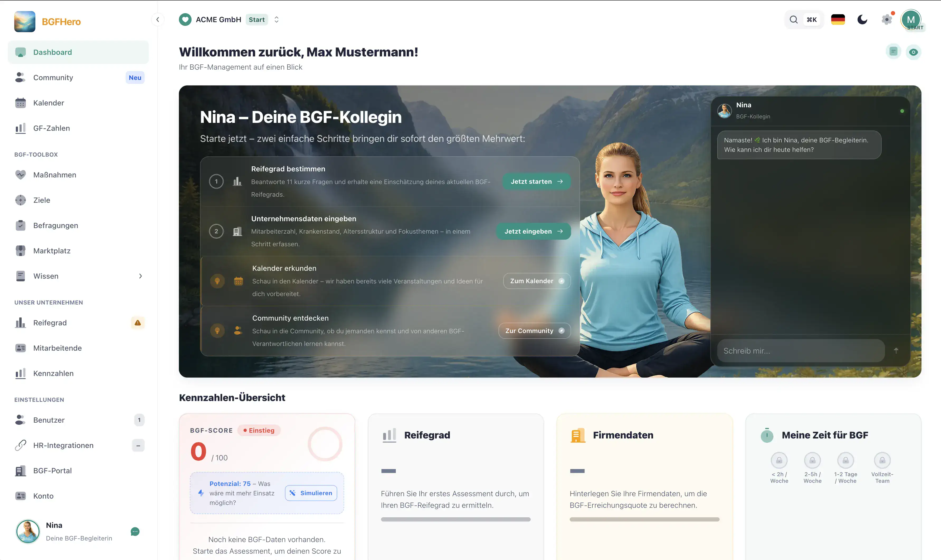941x560 pixels.
Task: Open settings via the gear icon
Action: pos(886,19)
